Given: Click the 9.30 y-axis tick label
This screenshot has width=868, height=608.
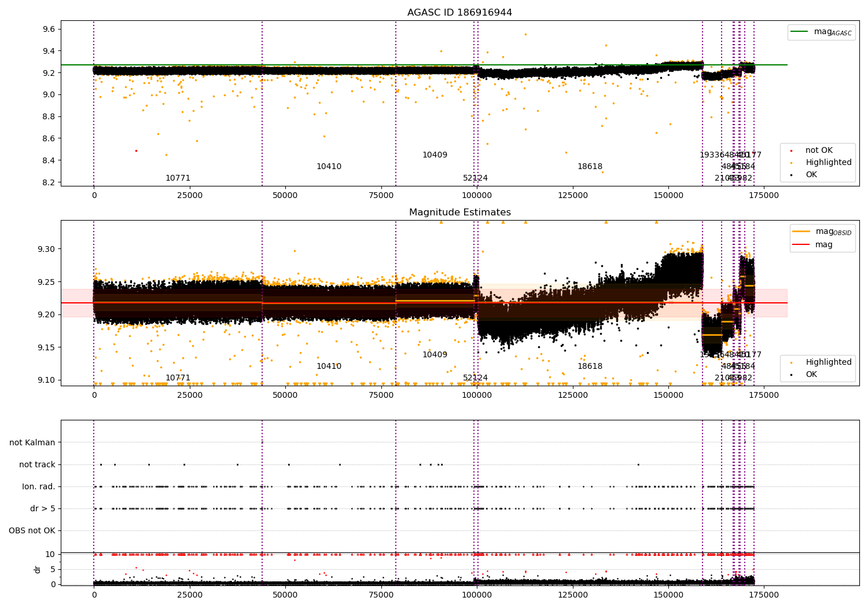Looking at the screenshot, I should point(47,249).
